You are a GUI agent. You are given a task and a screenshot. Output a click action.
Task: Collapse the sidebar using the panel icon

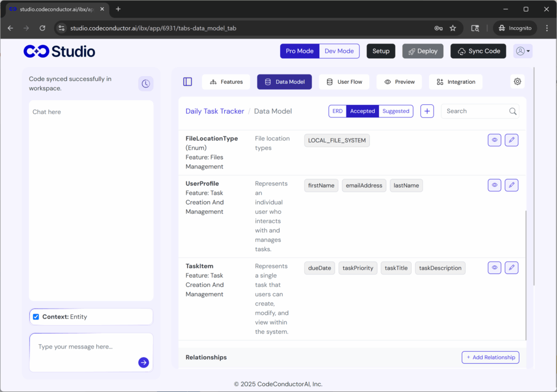(x=187, y=81)
